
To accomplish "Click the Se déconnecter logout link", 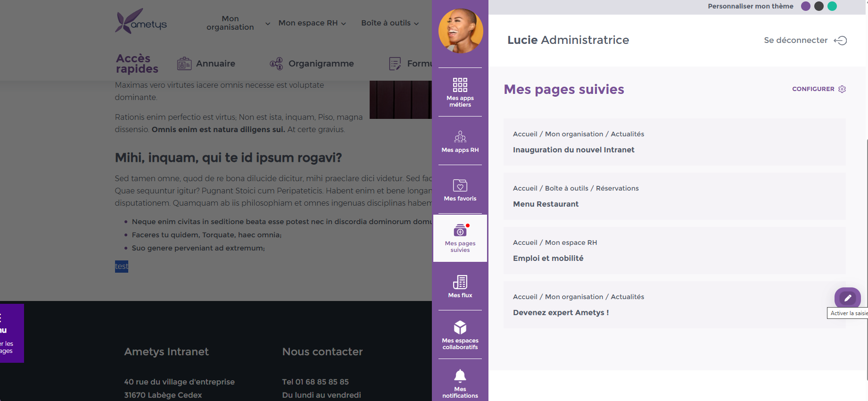I will [x=805, y=41].
